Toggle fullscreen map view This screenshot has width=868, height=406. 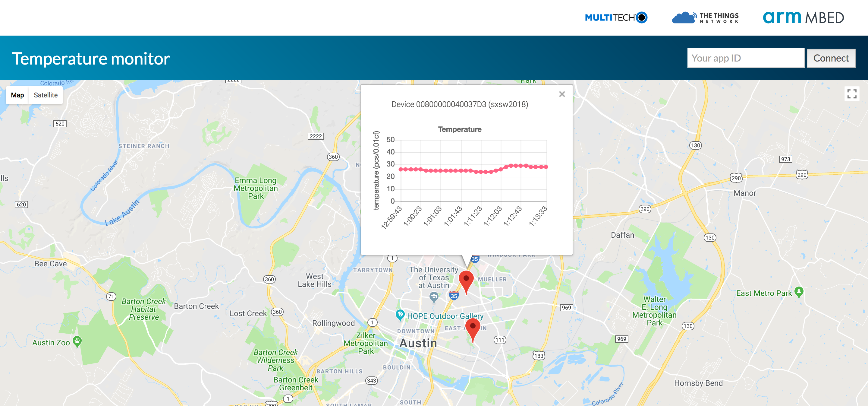coord(851,94)
